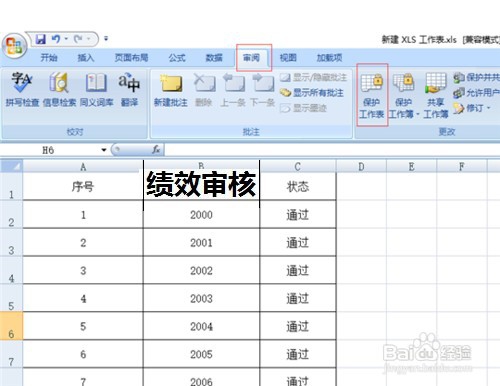The image size is (500, 386).
Task: Click cell containing 2004
Action: point(201,326)
